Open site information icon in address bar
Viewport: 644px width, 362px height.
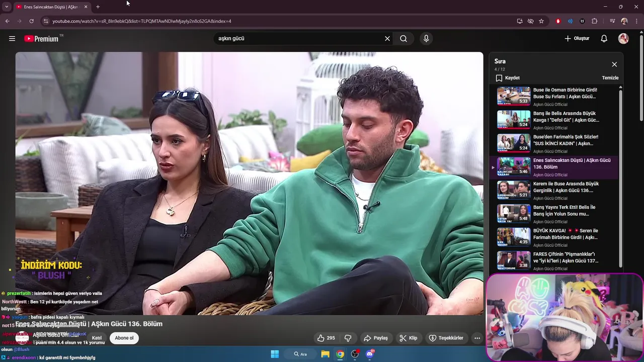coord(46,21)
